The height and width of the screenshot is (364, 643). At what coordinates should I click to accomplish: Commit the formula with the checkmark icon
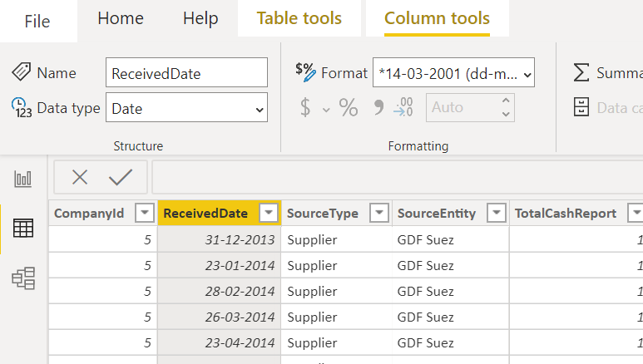[120, 178]
